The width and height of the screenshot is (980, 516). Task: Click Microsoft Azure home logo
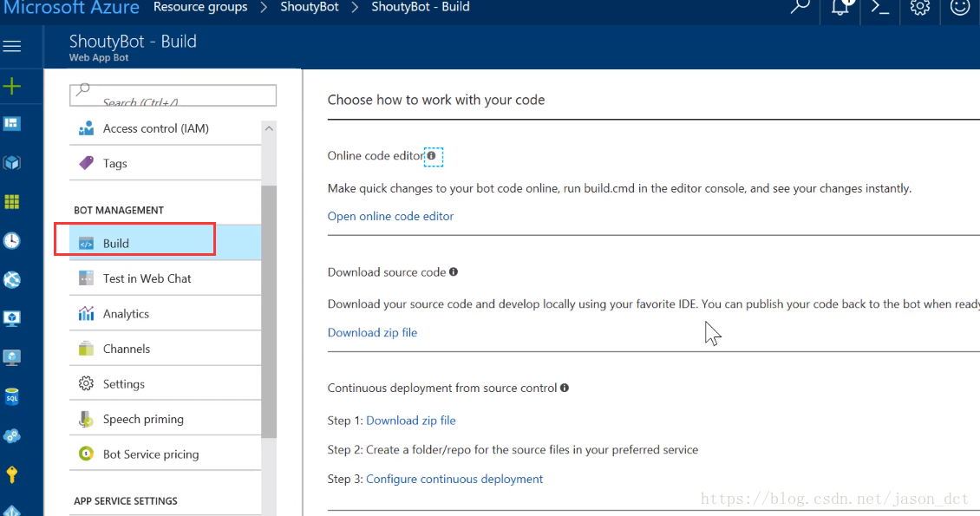[71, 8]
